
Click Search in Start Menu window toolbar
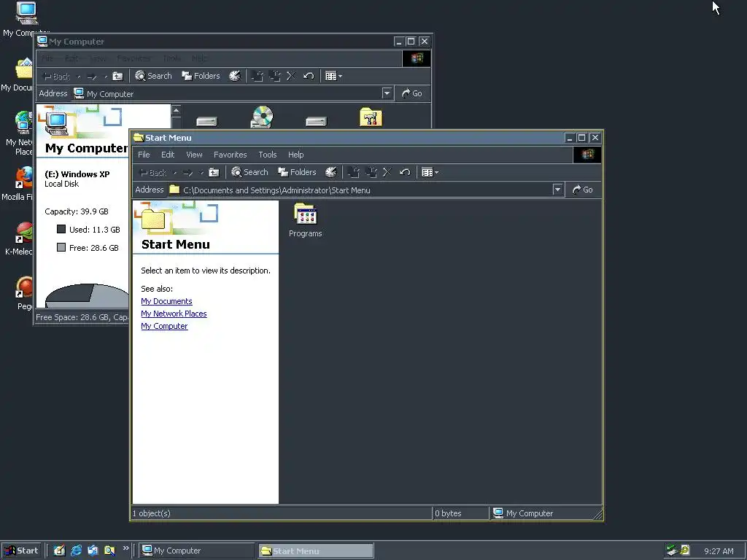tap(249, 172)
